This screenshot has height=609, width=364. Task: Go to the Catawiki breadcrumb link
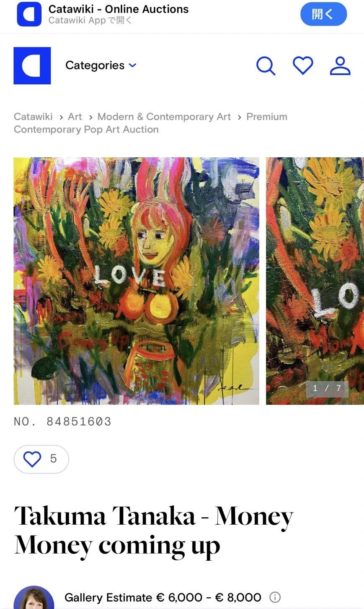point(33,117)
